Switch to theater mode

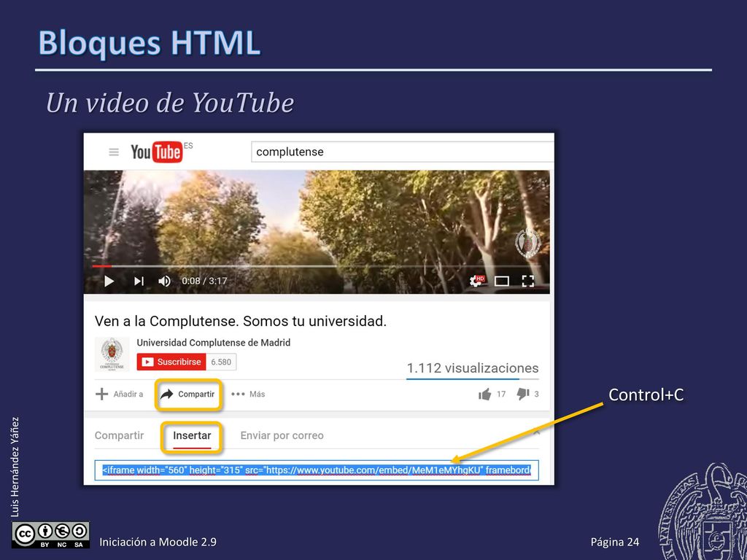[x=502, y=281]
